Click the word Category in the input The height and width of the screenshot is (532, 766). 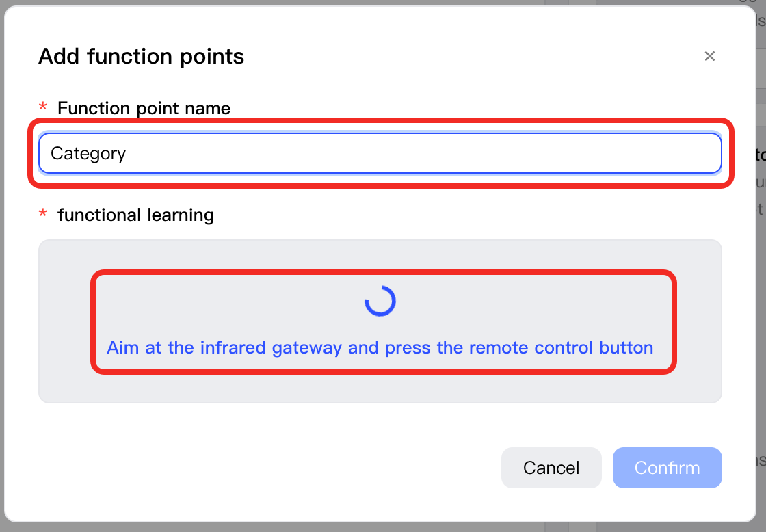click(88, 154)
